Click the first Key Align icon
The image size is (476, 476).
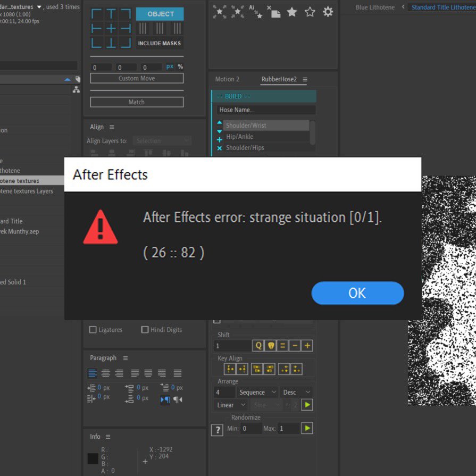(x=230, y=369)
